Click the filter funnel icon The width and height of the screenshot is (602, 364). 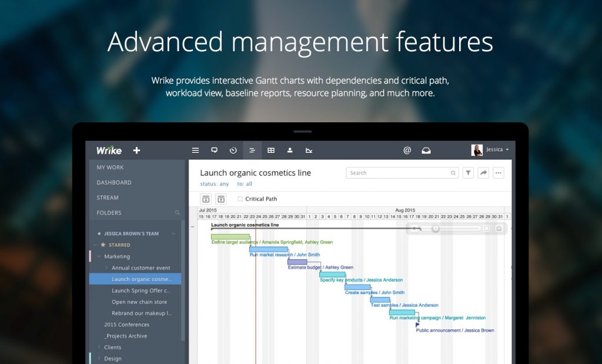click(468, 173)
